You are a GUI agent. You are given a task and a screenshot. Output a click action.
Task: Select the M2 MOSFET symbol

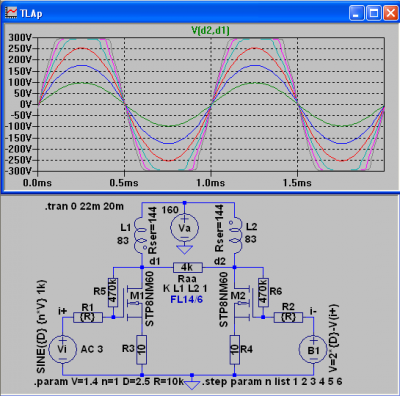coord(243,303)
